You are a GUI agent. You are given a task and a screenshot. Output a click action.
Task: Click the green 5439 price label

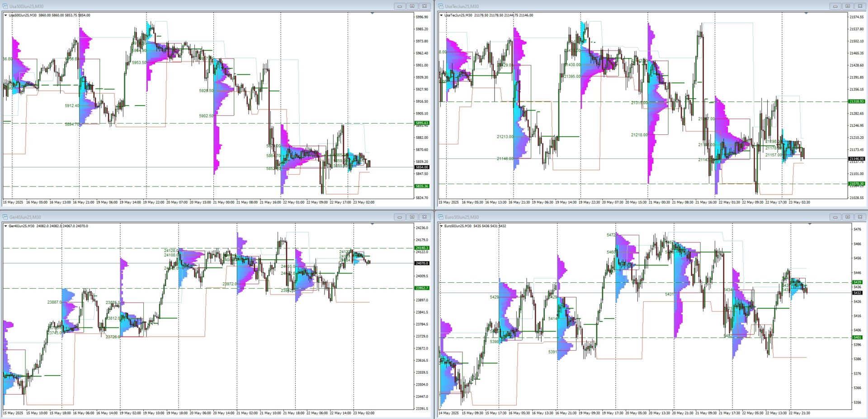pyautogui.click(x=857, y=282)
